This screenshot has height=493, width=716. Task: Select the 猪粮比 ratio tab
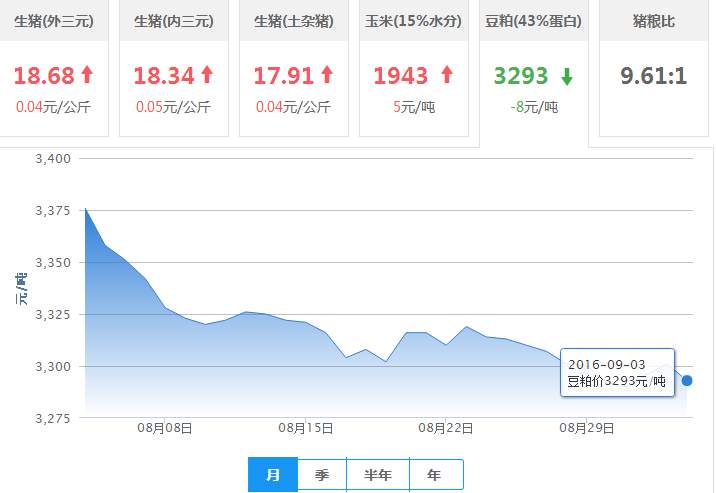pos(653,68)
